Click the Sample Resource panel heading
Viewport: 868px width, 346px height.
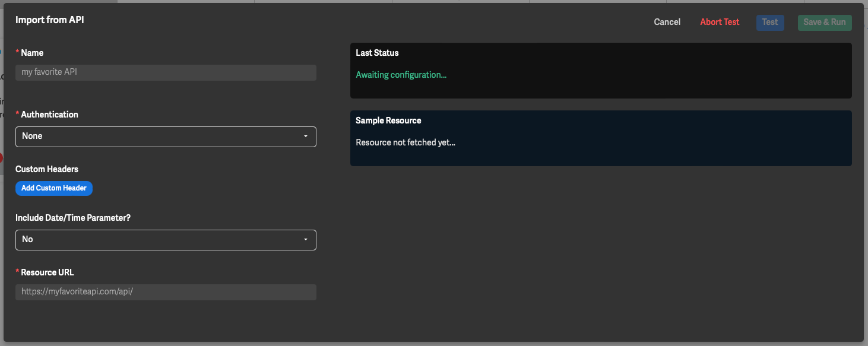click(388, 120)
